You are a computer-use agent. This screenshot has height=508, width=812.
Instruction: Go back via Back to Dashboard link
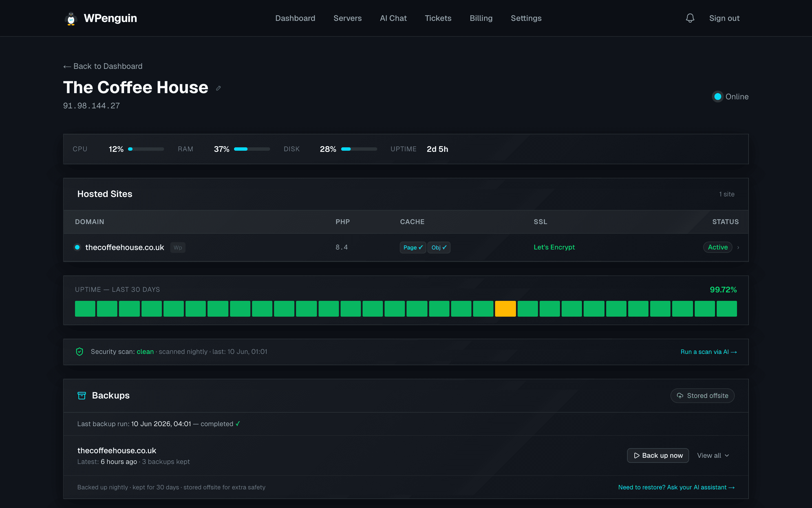[x=103, y=66]
